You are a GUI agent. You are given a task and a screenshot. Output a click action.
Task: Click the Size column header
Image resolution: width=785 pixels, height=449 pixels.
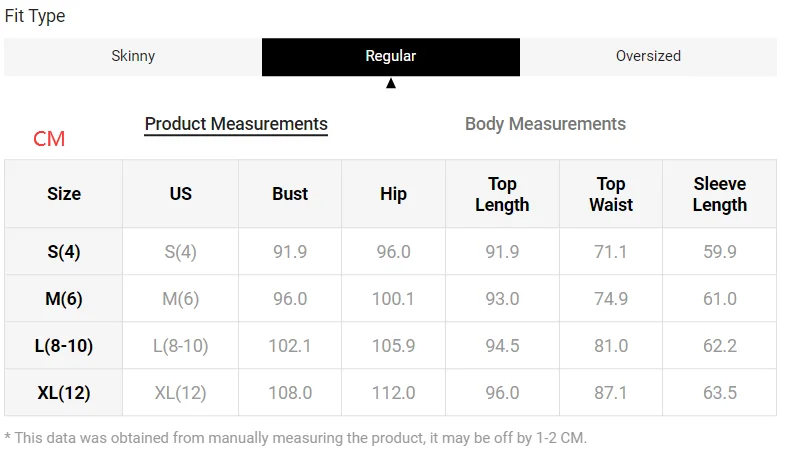[64, 194]
